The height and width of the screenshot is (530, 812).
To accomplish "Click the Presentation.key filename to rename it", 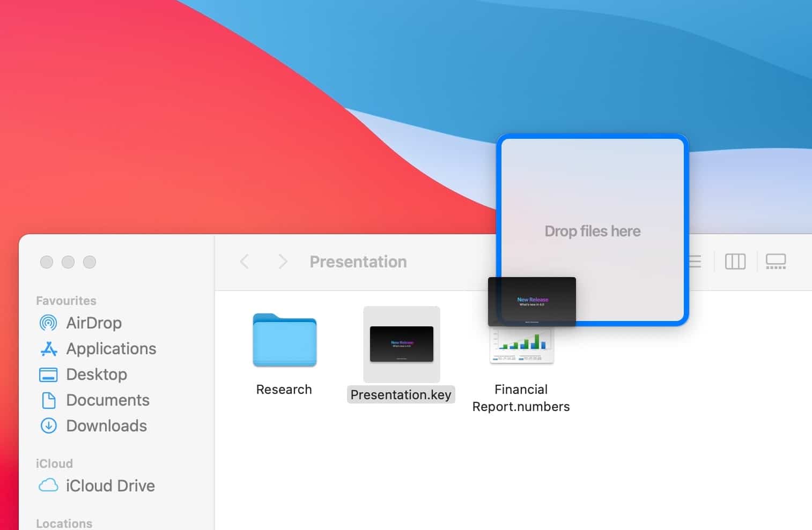I will point(401,394).
